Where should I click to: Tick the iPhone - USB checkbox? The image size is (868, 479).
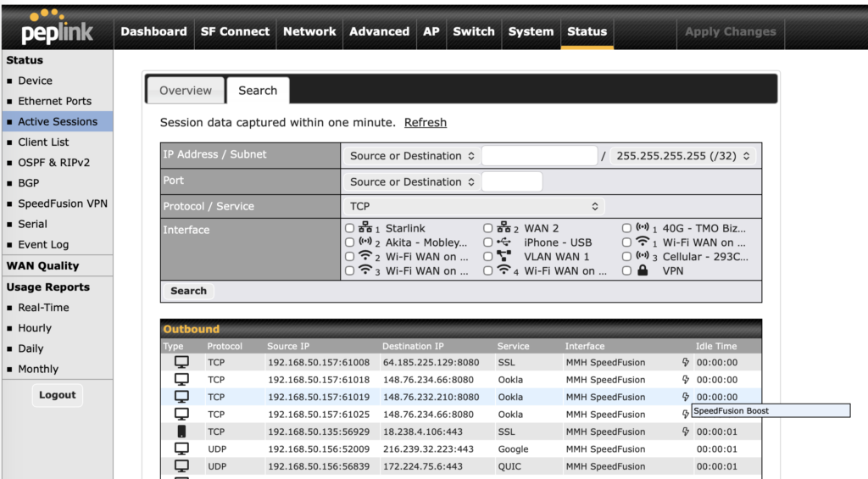coord(487,242)
